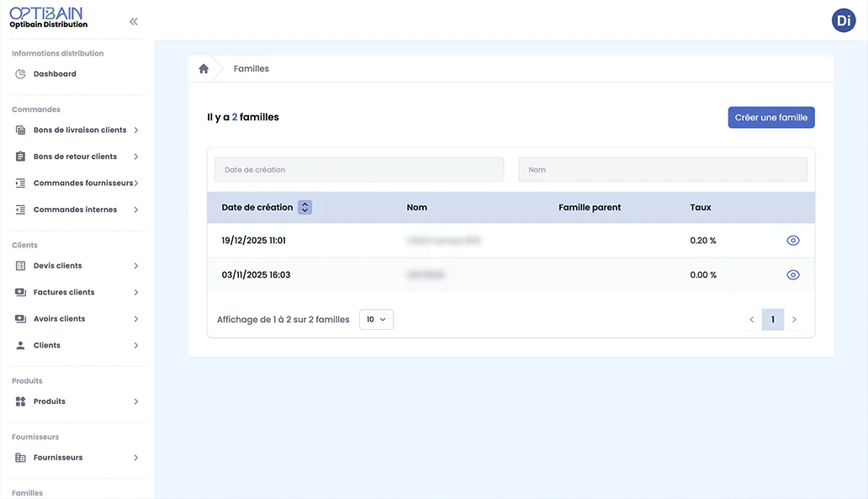868x499 pixels.
Task: Expand Avoirs clients chevron
Action: 136,319
